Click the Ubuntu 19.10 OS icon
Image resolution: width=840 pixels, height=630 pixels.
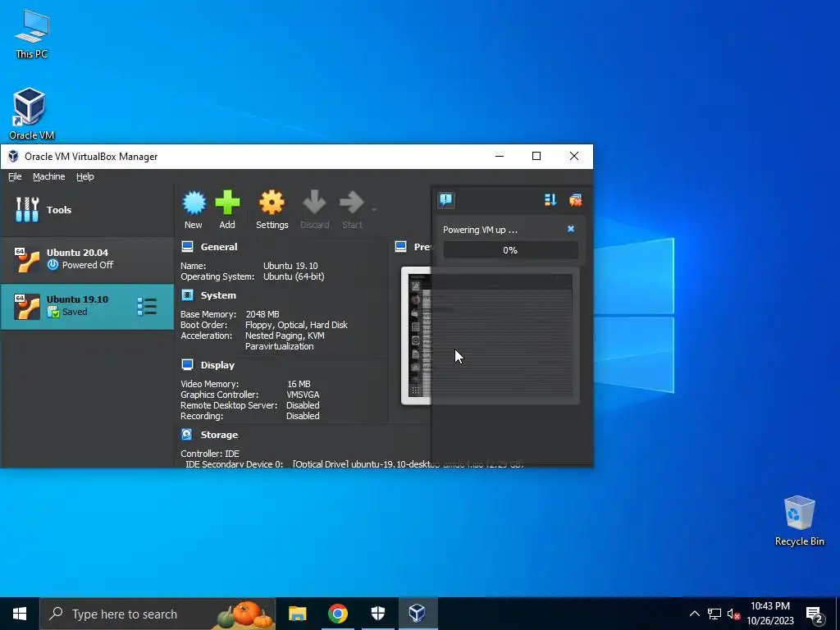(27, 307)
